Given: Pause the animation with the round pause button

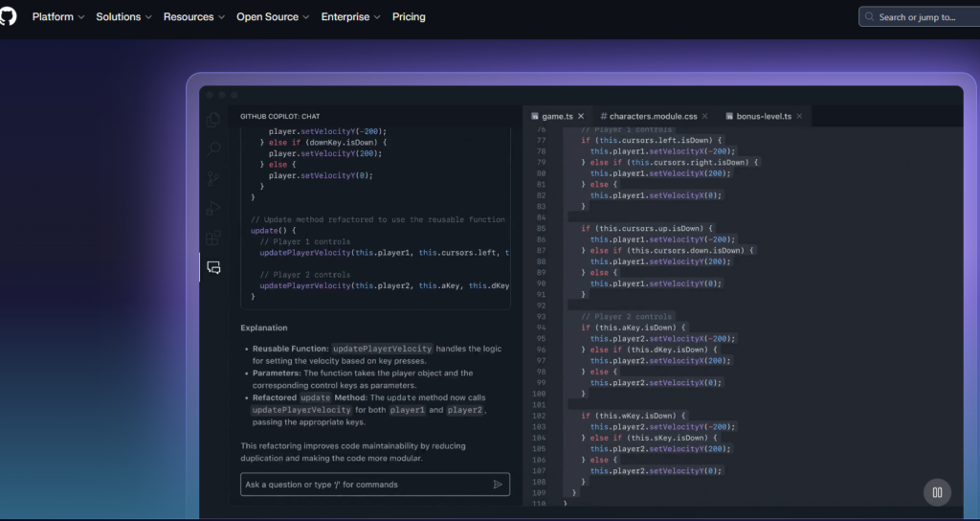Looking at the screenshot, I should coord(937,492).
